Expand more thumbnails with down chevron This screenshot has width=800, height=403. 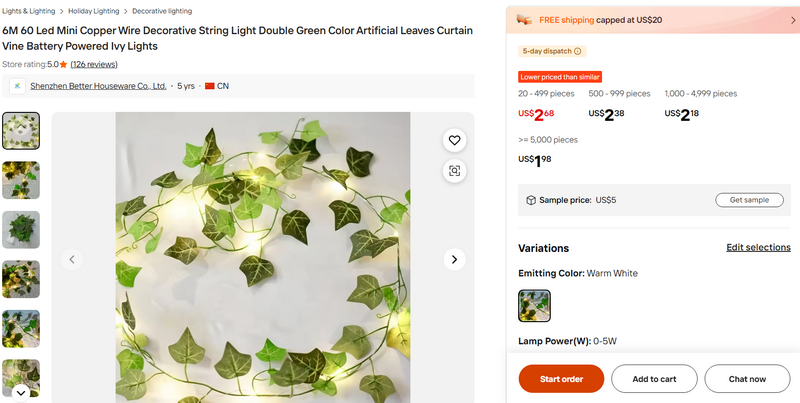click(21, 393)
